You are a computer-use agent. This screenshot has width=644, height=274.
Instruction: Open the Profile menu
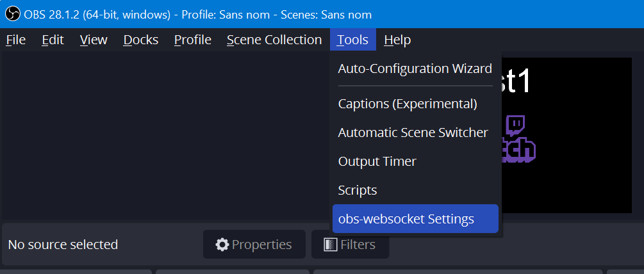[x=193, y=40]
